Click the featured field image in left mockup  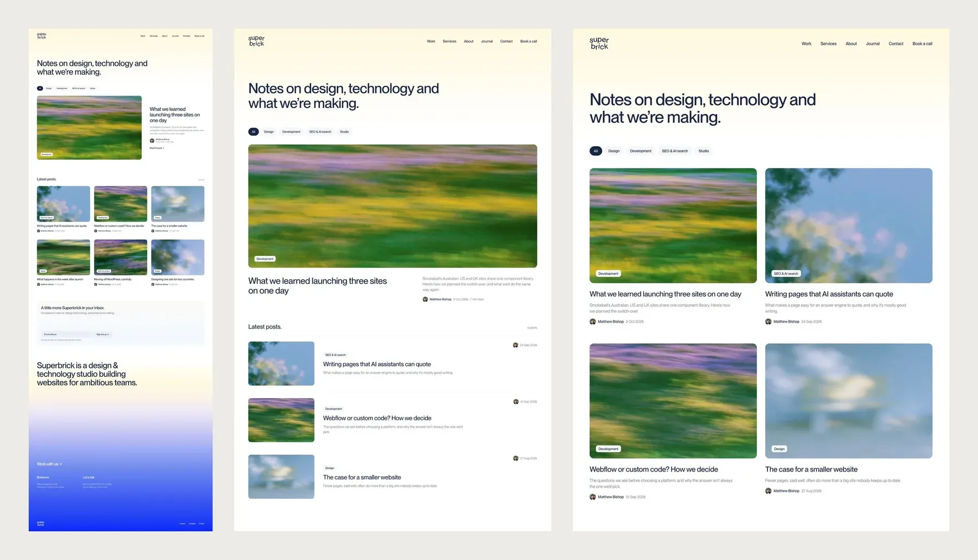89,128
